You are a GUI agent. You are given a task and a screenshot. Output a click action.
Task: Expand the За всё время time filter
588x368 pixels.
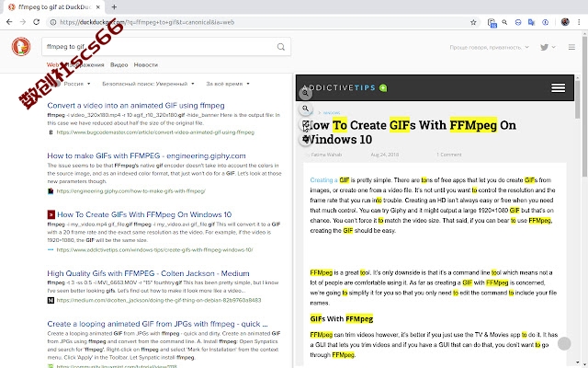click(228, 84)
